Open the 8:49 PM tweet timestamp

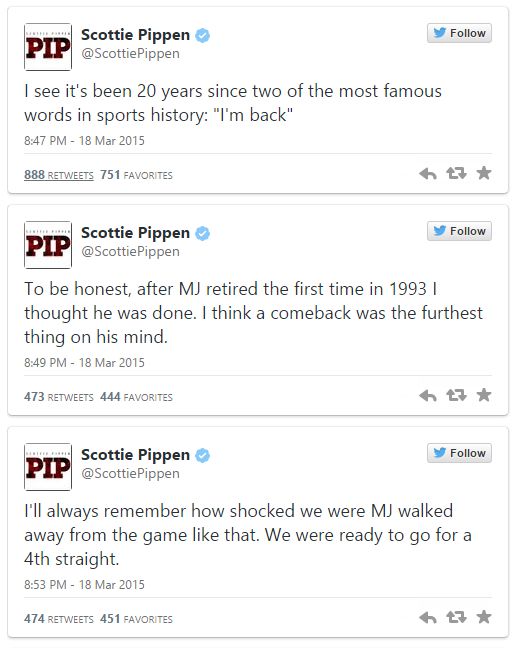[84, 362]
